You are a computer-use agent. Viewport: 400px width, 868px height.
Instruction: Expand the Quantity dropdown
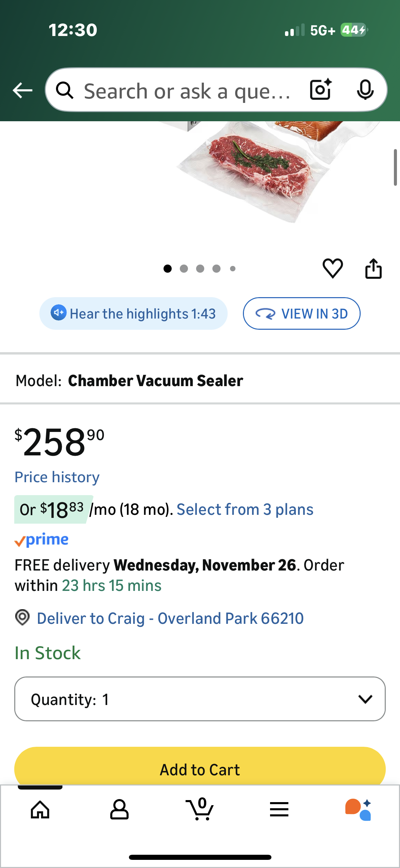click(x=200, y=699)
